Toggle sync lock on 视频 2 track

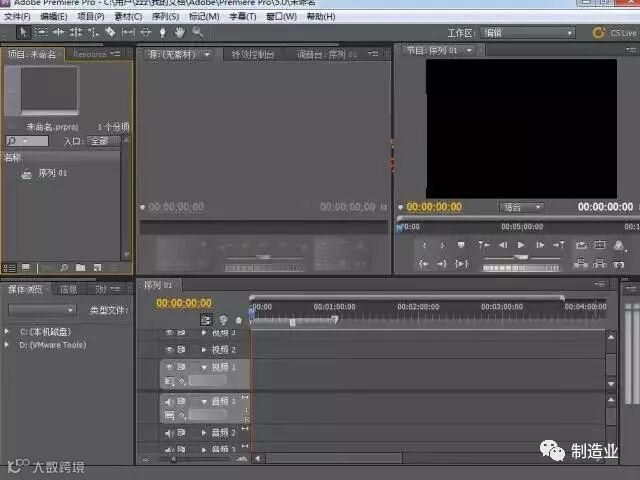pos(181,350)
